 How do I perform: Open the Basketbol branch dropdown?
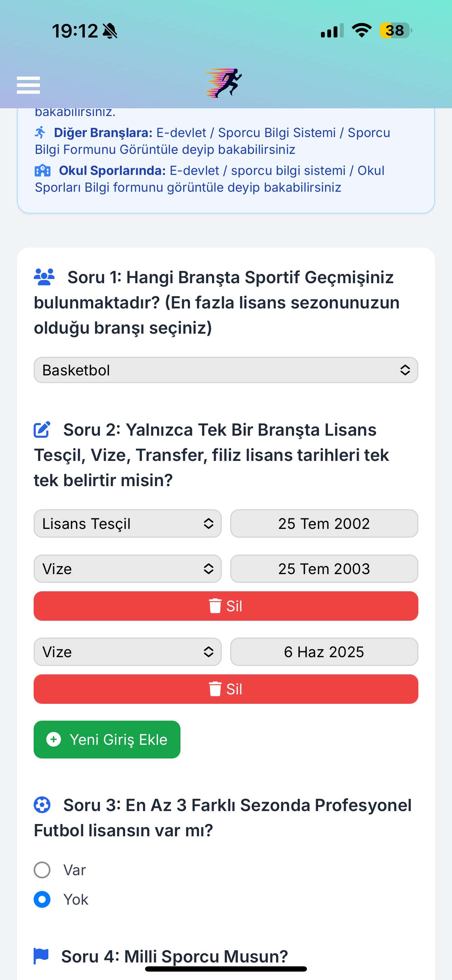coord(226,370)
